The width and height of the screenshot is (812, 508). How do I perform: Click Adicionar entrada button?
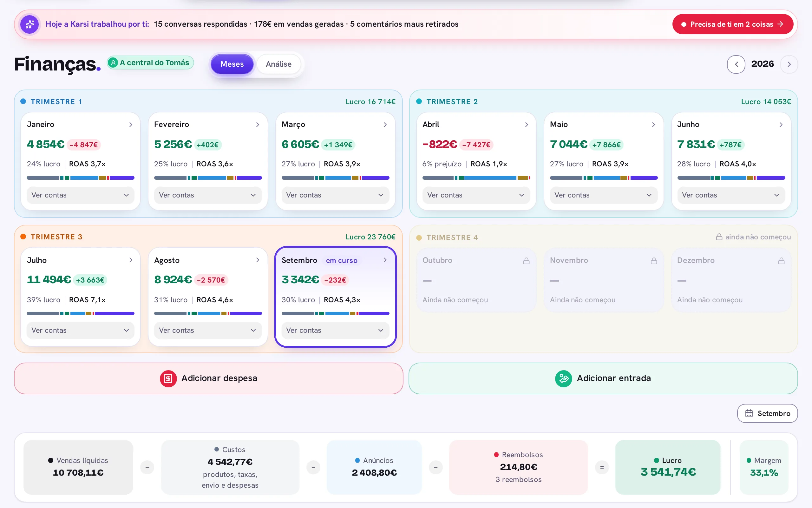pyautogui.click(x=603, y=379)
